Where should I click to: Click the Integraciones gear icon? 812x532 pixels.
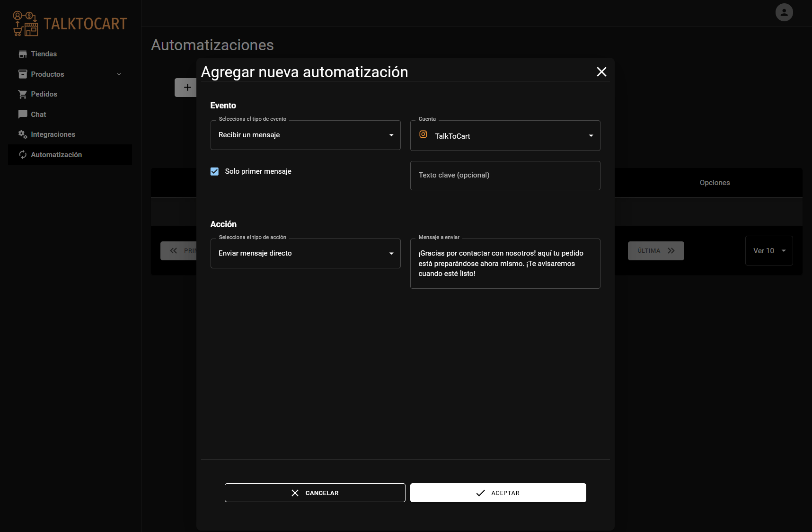pyautogui.click(x=22, y=134)
